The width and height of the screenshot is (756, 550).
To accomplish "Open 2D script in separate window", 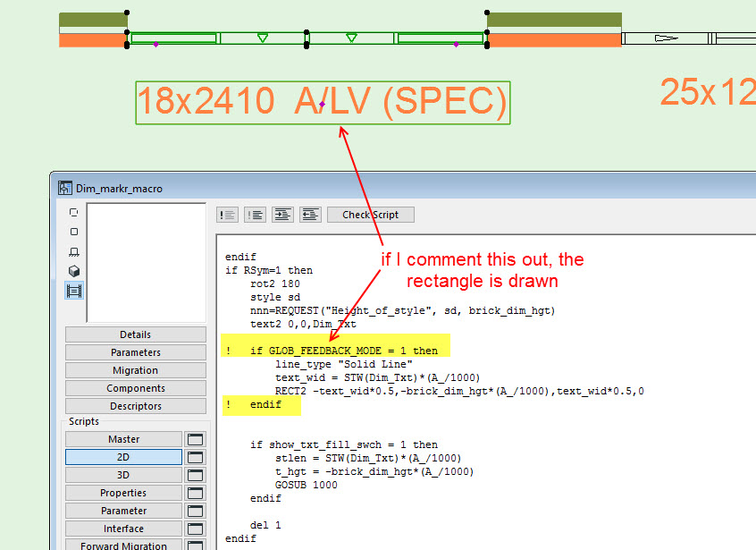I will coord(196,457).
